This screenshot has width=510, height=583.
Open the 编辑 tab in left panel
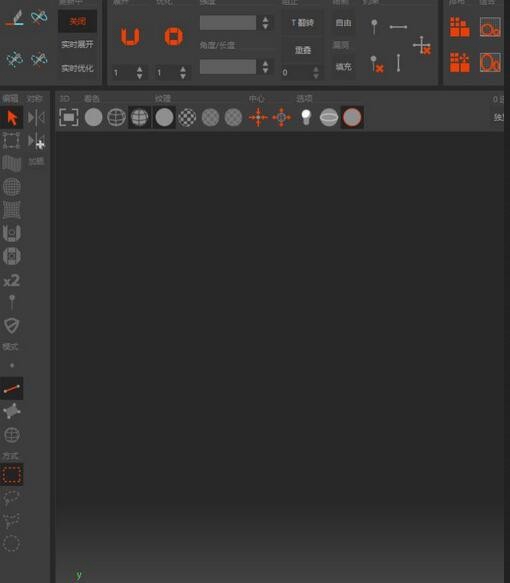[x=10, y=99]
